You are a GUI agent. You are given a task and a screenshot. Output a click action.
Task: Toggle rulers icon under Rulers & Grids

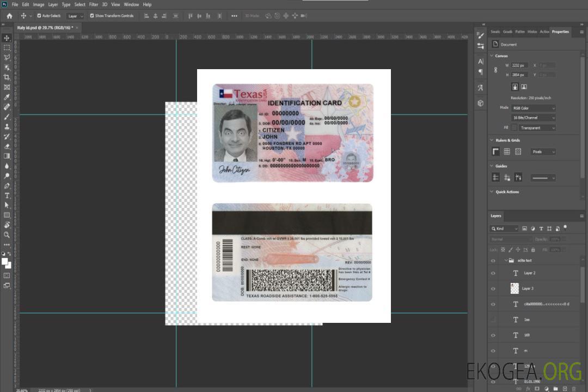(495, 151)
